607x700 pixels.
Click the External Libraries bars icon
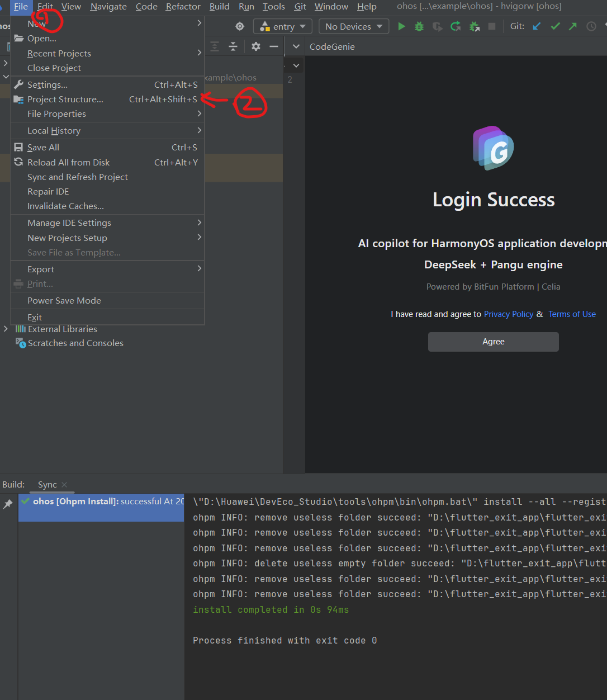pos(21,329)
